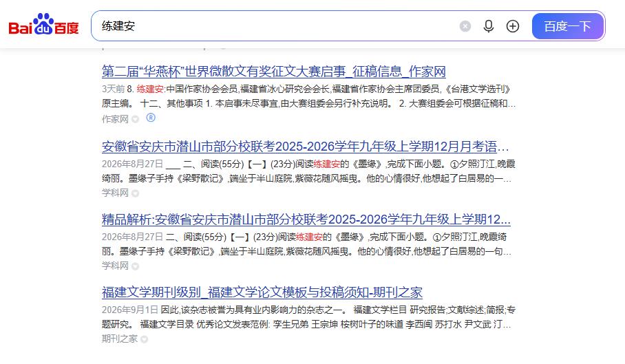Focus the search field containing 练建安

pos(275,26)
